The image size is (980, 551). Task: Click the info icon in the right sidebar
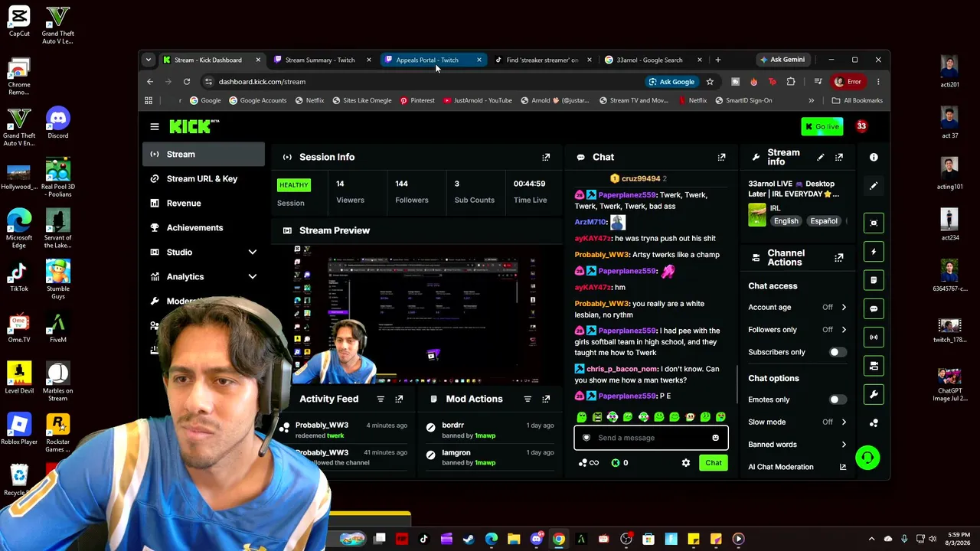[x=874, y=157]
